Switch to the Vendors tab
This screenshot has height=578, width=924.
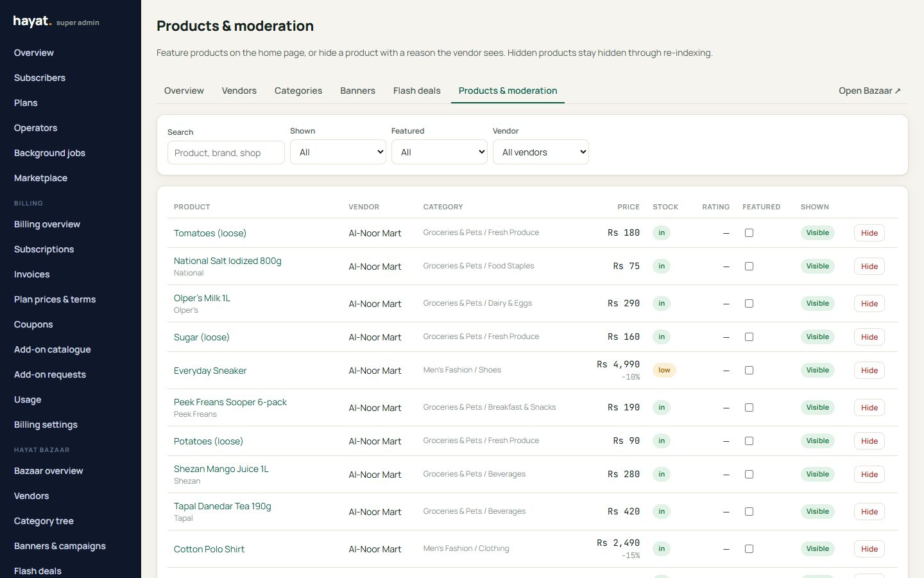tap(239, 91)
